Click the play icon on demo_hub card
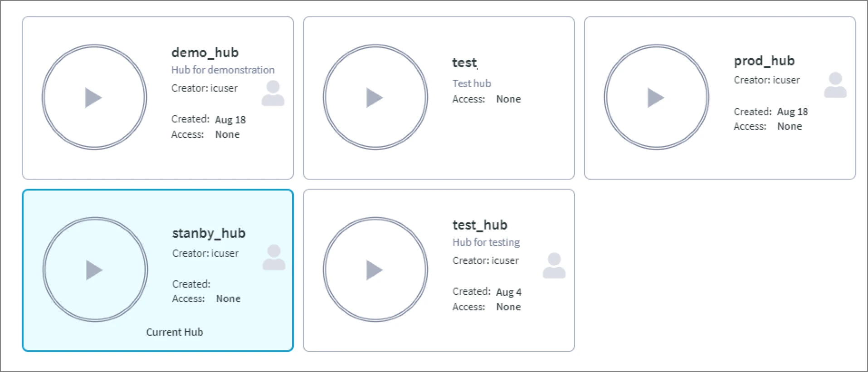This screenshot has height=372, width=868. [x=94, y=97]
